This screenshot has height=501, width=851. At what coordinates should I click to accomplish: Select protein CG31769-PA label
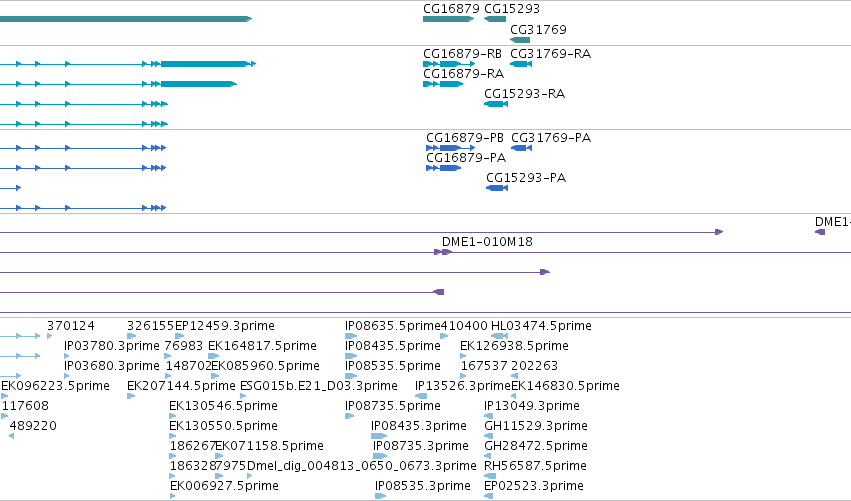[x=551, y=138]
